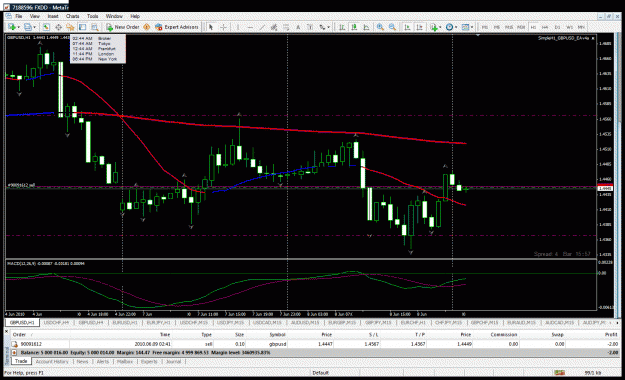This screenshot has height=380, width=625.
Task: Expand the Profiles dropdown arrow
Action: [35, 27]
